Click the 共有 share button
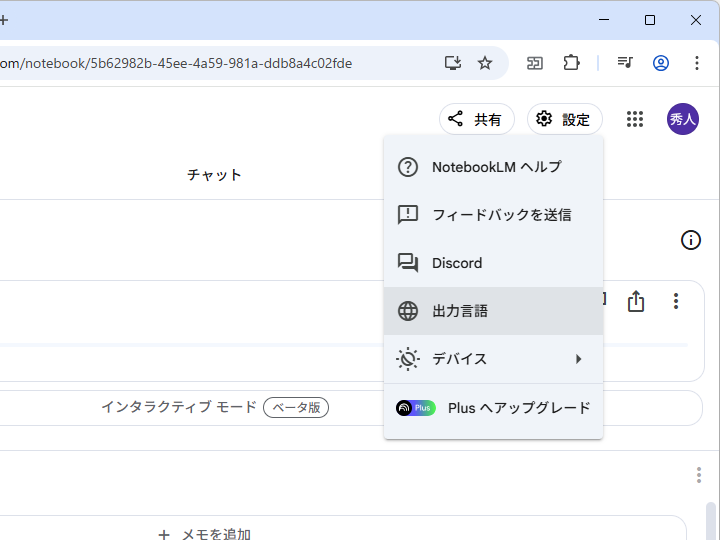 (x=476, y=119)
